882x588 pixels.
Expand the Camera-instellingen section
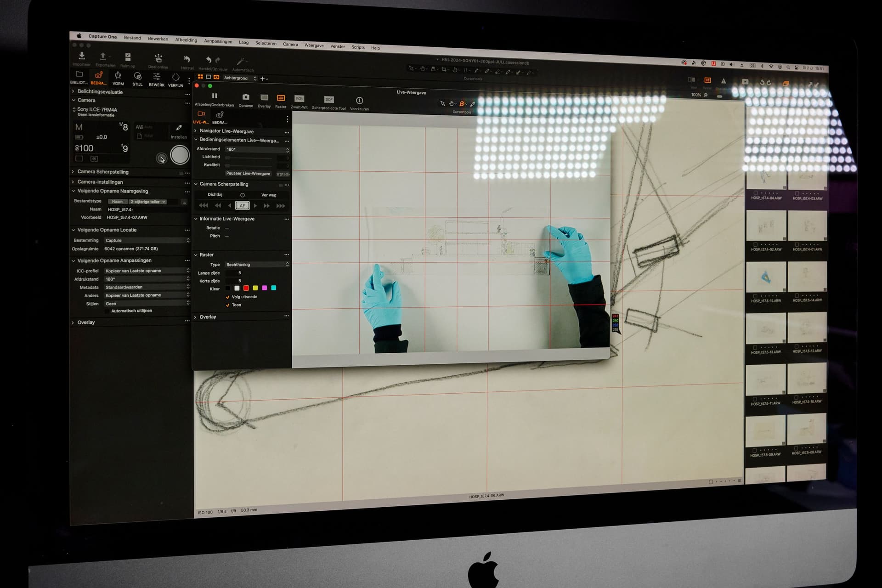click(73, 181)
